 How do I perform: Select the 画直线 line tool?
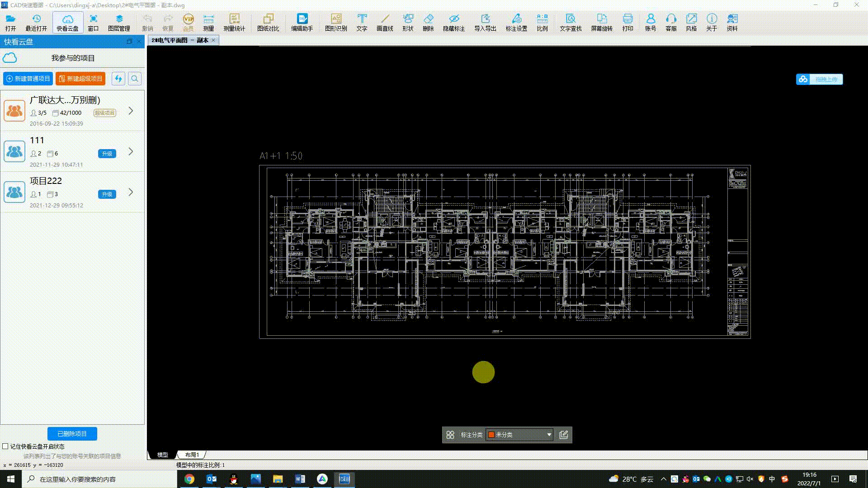point(385,22)
